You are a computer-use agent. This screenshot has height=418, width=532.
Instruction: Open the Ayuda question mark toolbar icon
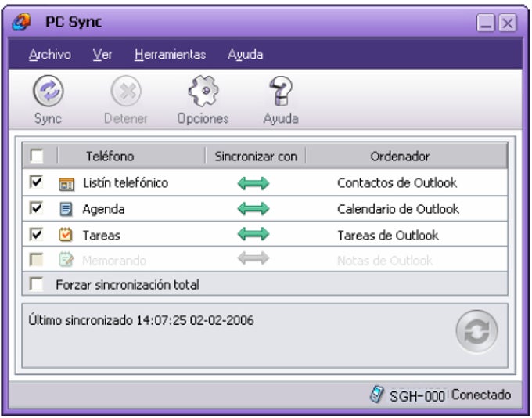[x=281, y=91]
